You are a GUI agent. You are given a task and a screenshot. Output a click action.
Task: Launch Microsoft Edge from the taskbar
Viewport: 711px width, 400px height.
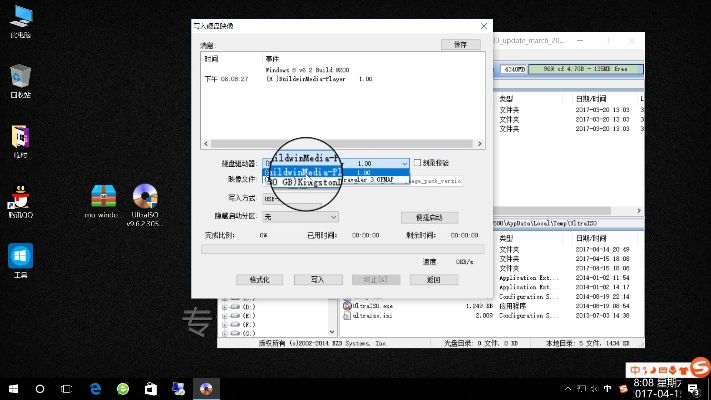(96, 389)
